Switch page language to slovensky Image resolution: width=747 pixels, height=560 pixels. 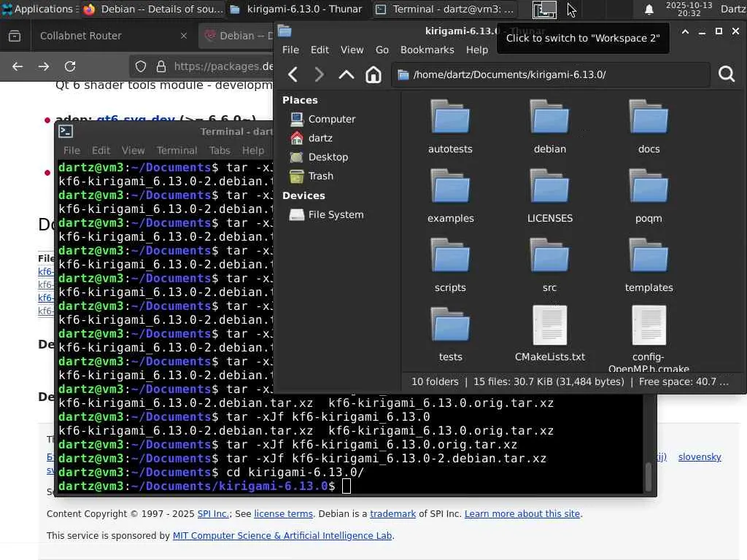coord(700,457)
